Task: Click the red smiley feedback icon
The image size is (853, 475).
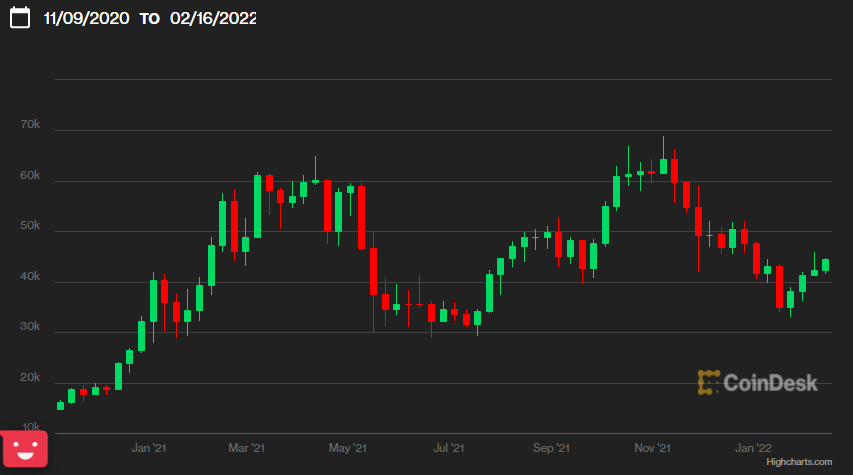Action: point(24,449)
